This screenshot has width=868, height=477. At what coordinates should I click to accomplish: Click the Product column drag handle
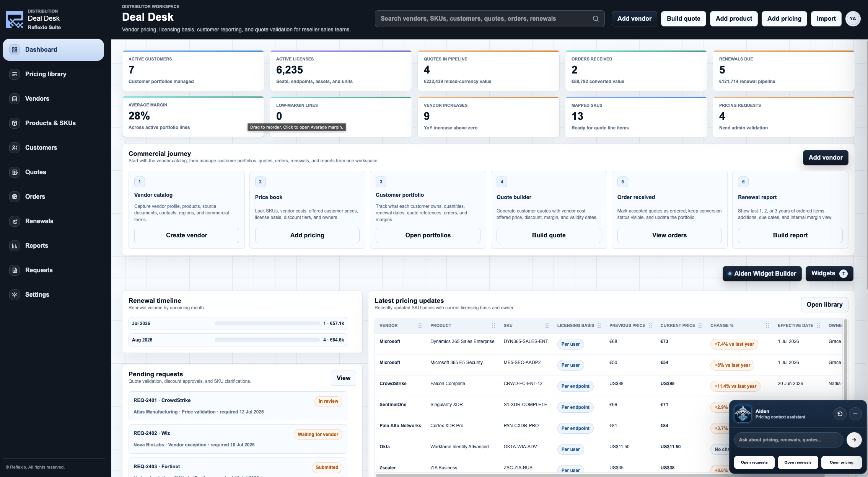coord(493,326)
